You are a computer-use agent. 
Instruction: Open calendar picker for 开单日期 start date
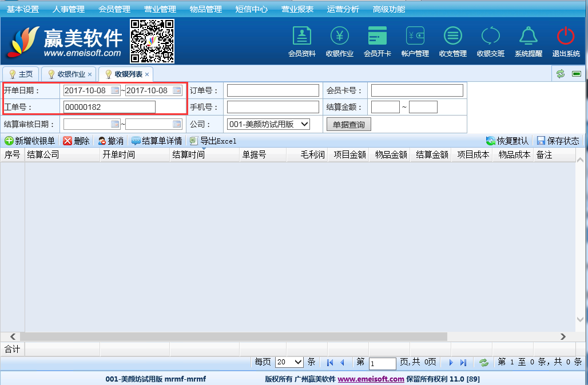pyautogui.click(x=115, y=90)
